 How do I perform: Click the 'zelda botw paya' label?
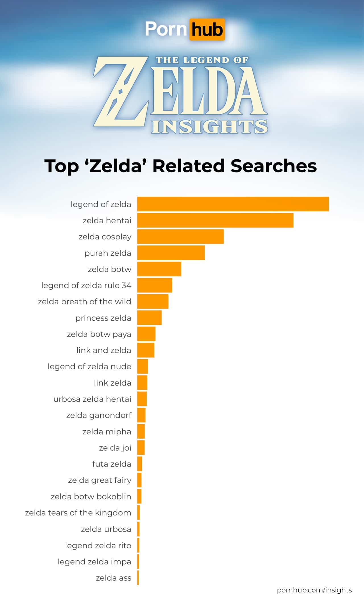point(99,334)
